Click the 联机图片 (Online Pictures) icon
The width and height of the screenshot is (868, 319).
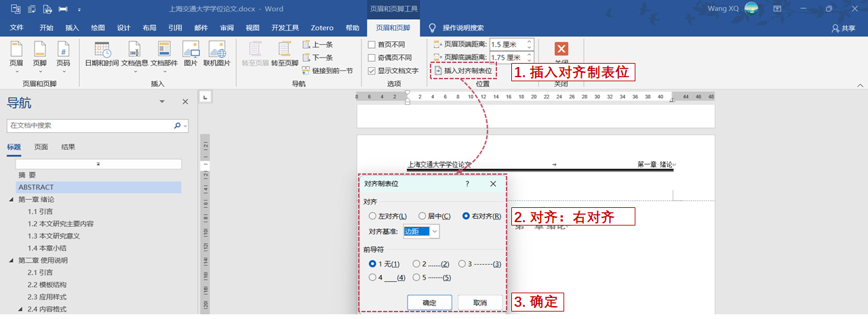tap(218, 51)
